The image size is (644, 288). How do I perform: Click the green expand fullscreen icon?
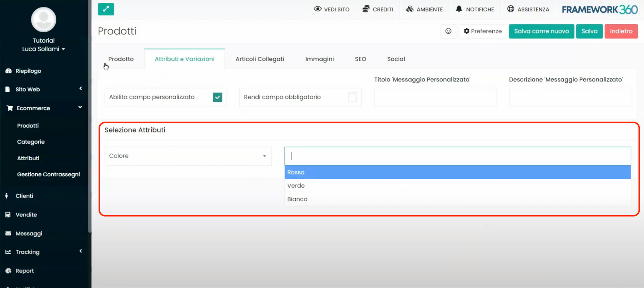click(106, 9)
